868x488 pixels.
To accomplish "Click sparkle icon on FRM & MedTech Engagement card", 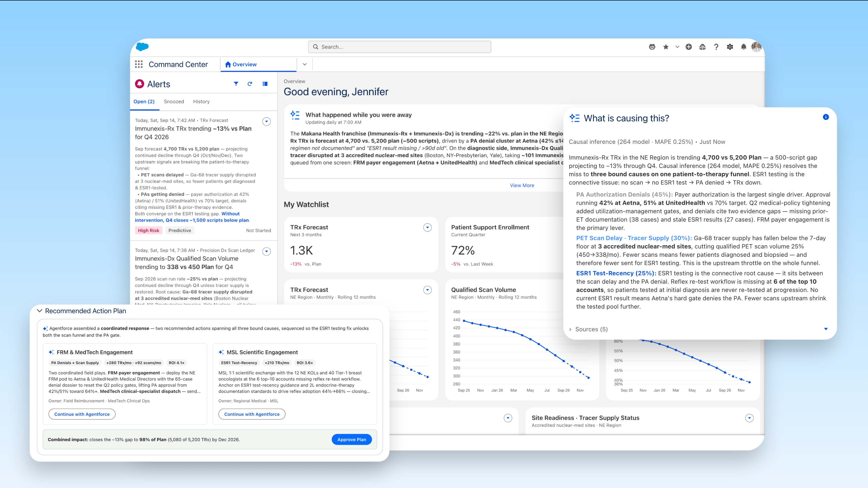I will click(51, 352).
